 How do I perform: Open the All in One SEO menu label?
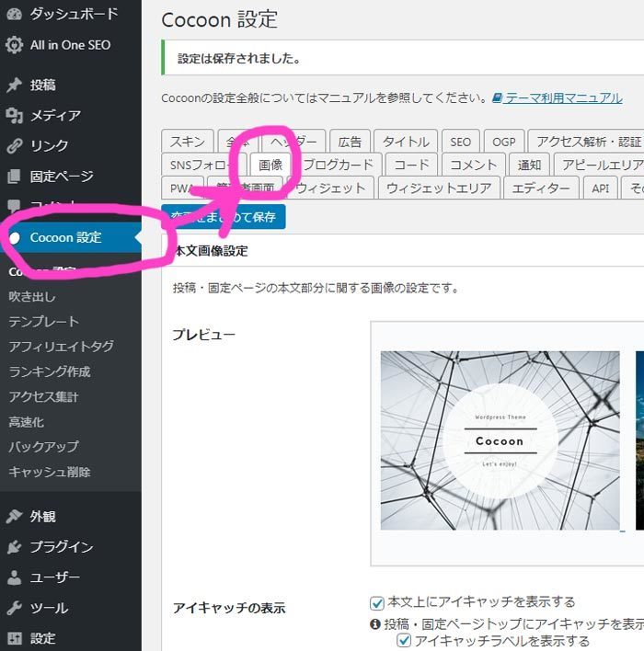tap(70, 45)
